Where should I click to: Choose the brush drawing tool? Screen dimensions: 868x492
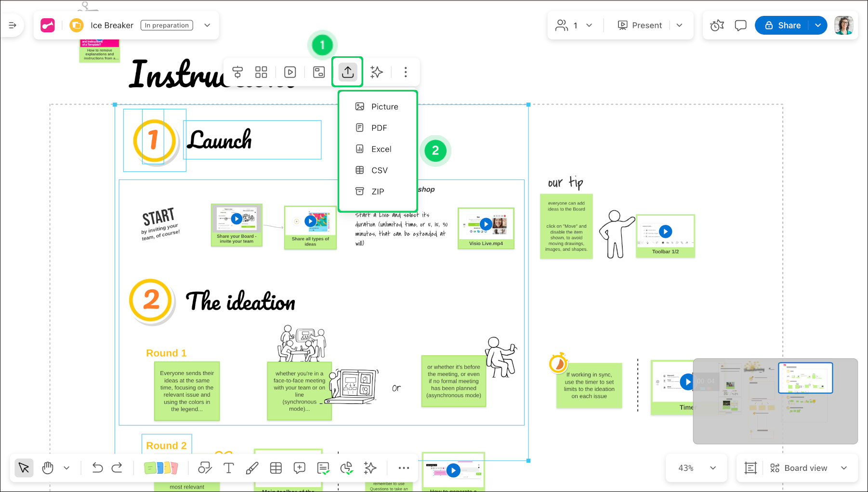[x=252, y=468]
